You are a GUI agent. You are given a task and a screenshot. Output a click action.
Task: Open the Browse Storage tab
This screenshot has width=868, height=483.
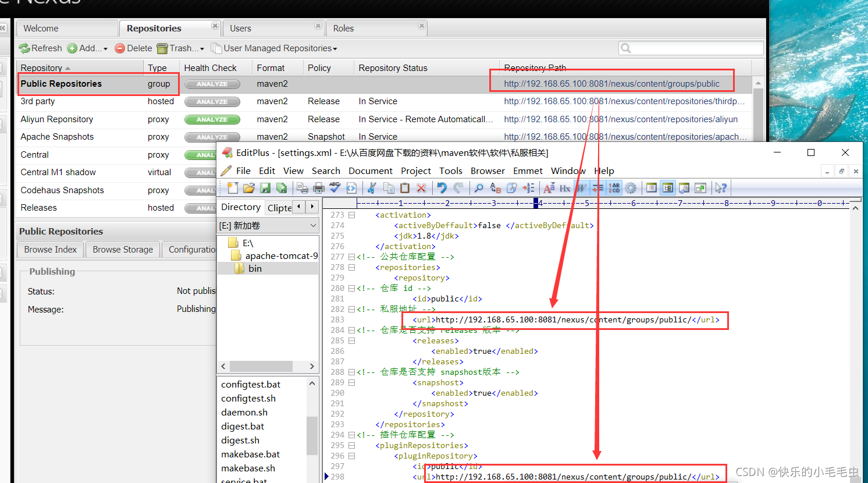pos(123,249)
